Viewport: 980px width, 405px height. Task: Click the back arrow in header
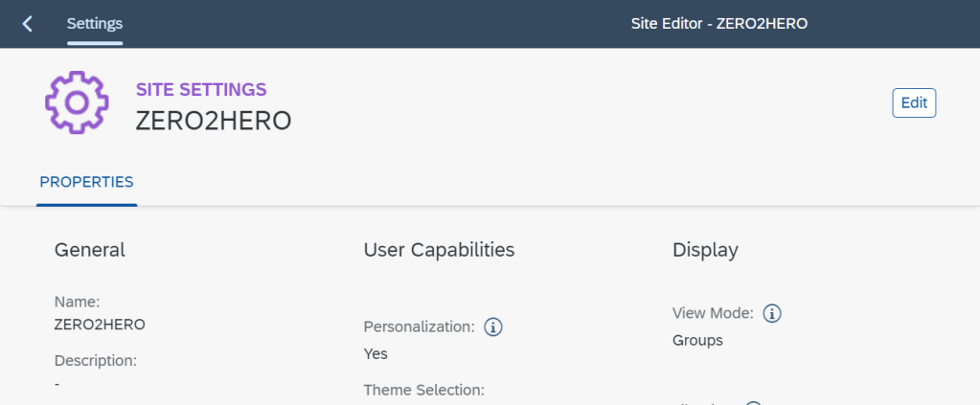click(27, 24)
